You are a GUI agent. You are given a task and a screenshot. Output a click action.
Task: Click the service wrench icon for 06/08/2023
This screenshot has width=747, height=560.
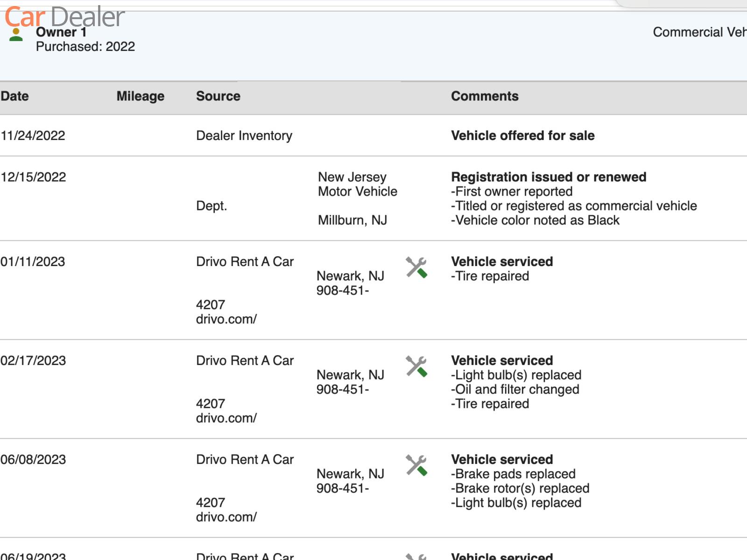[x=416, y=465]
